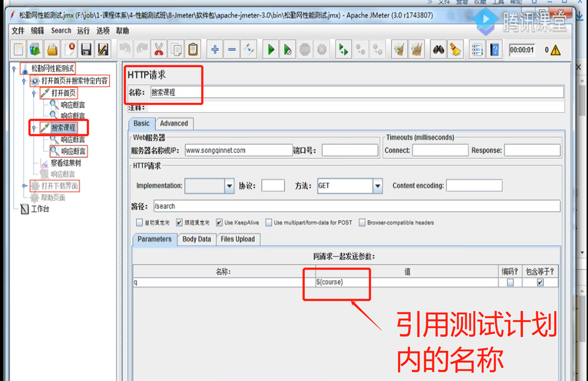The width and height of the screenshot is (588, 381).
Task: Click the green Start run icon
Action: pos(271,50)
